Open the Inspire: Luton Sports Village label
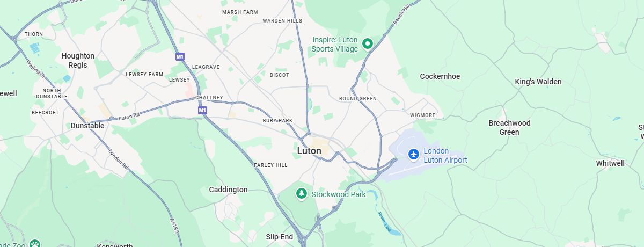The width and height of the screenshot is (644, 247). click(x=335, y=45)
